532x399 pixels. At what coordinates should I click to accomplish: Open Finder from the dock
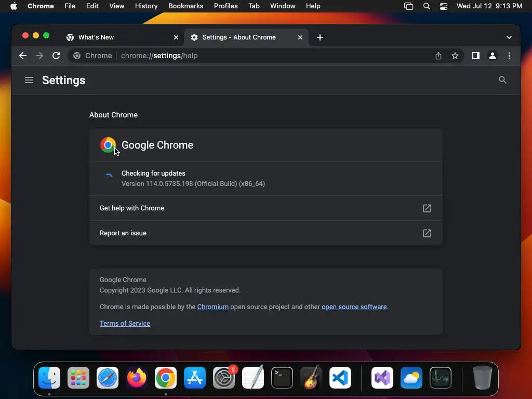point(49,378)
